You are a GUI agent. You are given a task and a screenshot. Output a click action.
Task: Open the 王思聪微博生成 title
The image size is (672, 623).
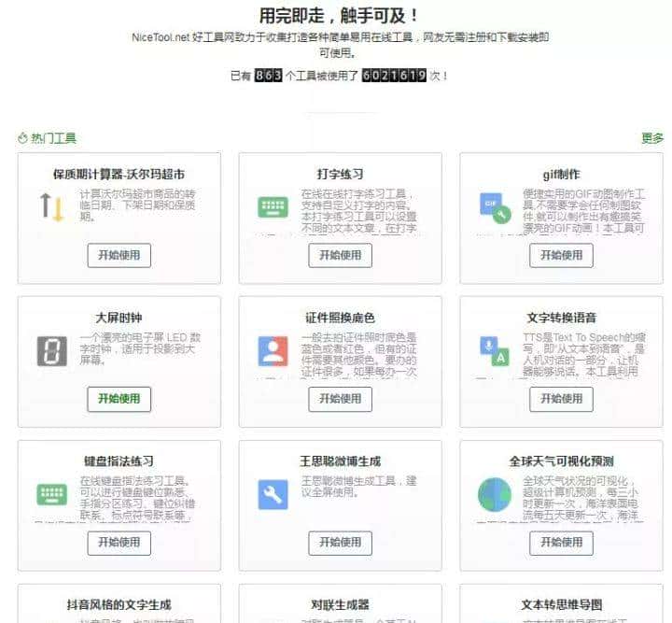pyautogui.click(x=341, y=461)
